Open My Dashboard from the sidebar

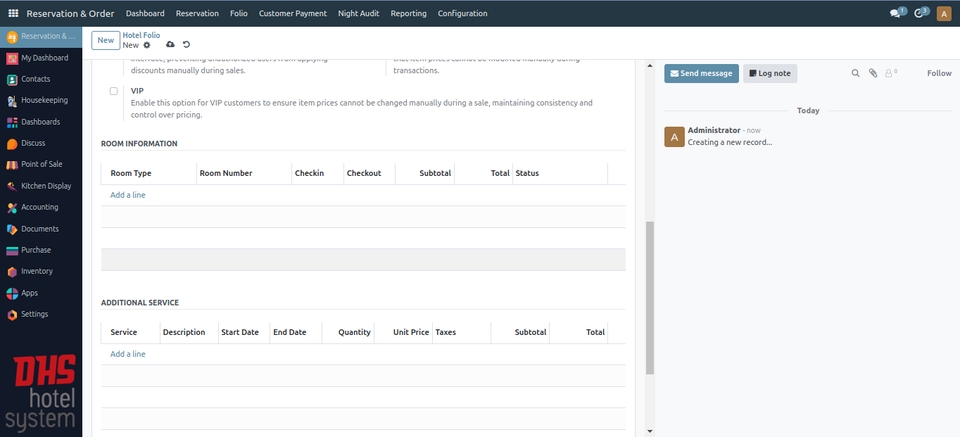(41, 58)
